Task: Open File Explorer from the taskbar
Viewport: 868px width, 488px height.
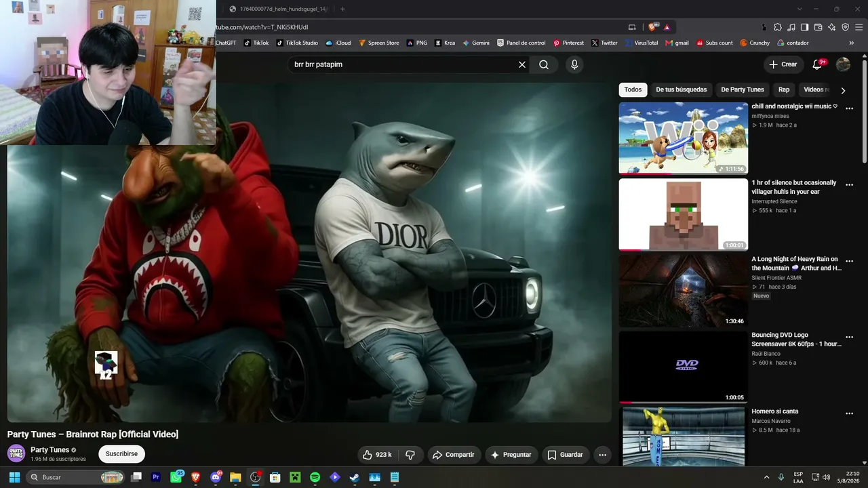Action: coord(235,477)
